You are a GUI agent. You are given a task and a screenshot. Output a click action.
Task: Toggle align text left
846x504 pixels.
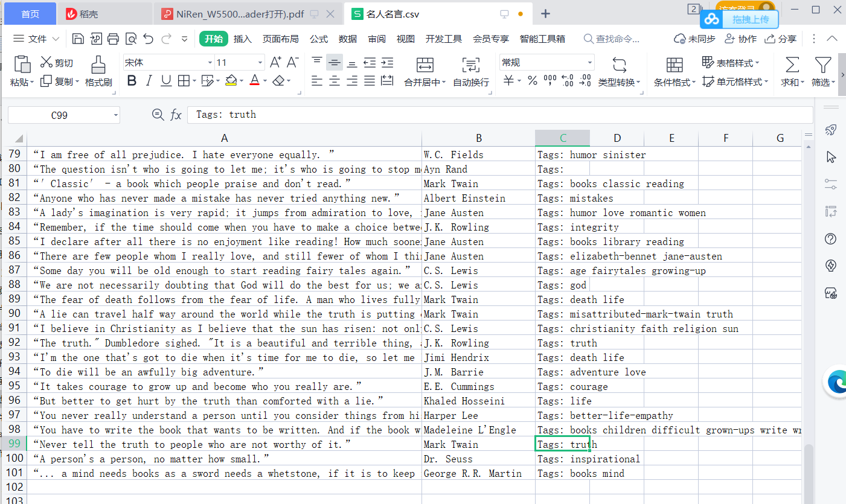(317, 81)
